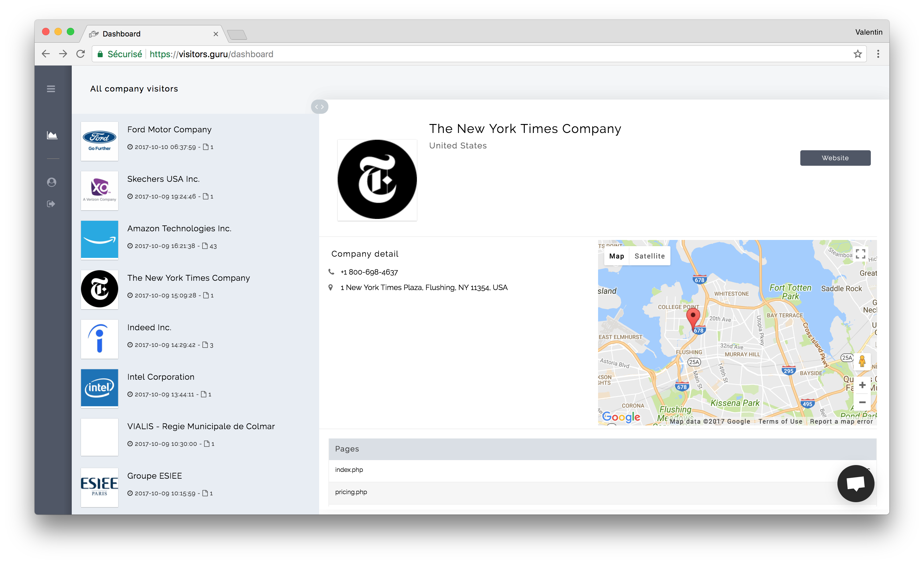Select The New York Times Company list entry
The width and height of the screenshot is (924, 564).
195,289
